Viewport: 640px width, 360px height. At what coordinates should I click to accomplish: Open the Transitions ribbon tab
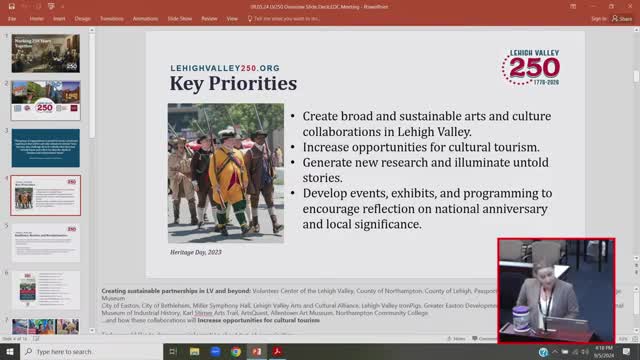pyautogui.click(x=111, y=19)
